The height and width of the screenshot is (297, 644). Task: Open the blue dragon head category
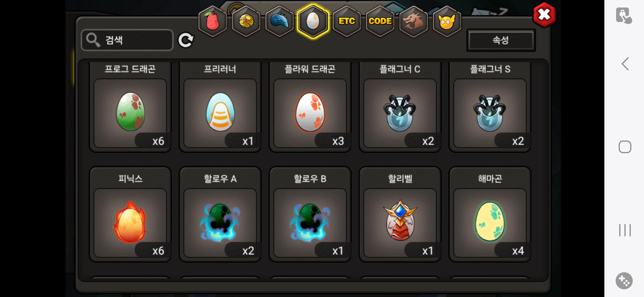279,21
